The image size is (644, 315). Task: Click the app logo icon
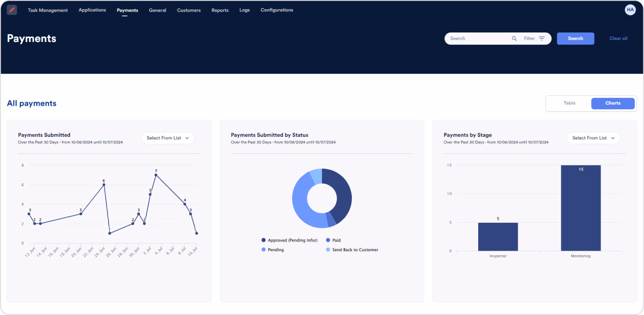pos(12,10)
